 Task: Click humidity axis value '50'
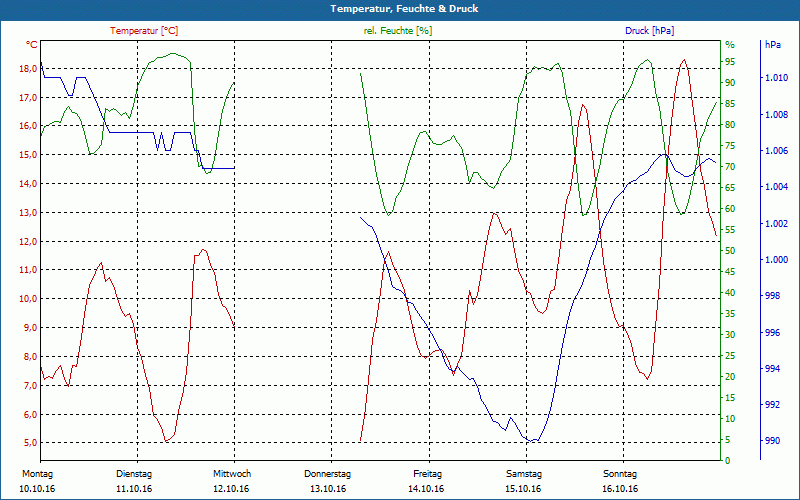click(730, 251)
